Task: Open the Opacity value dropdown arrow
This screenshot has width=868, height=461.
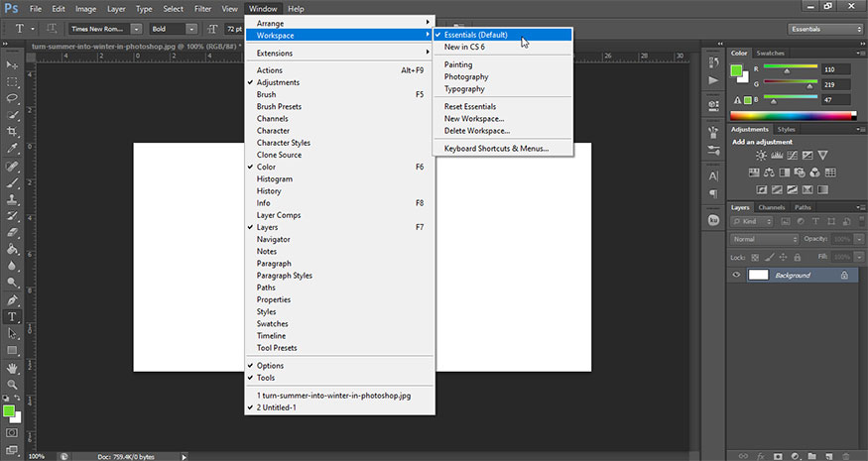Action: pyautogui.click(x=859, y=239)
